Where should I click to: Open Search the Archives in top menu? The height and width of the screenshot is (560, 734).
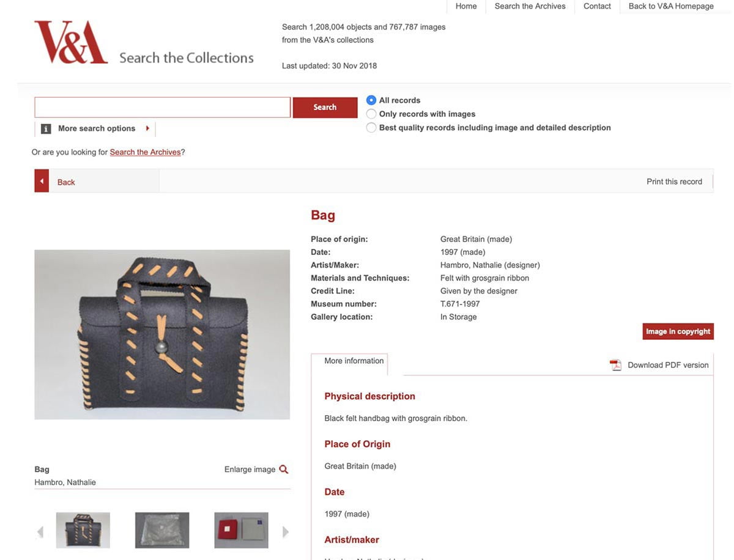(x=530, y=6)
